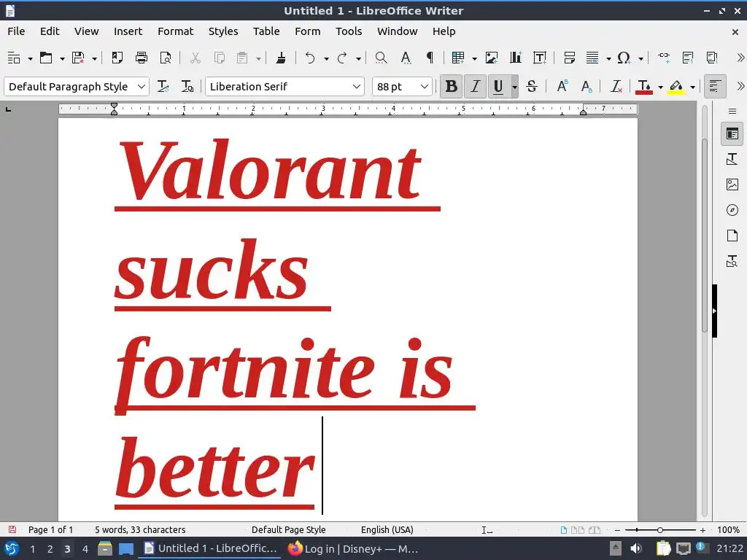747x560 pixels.
Task: Toggle Print Preview icon
Action: point(166,58)
